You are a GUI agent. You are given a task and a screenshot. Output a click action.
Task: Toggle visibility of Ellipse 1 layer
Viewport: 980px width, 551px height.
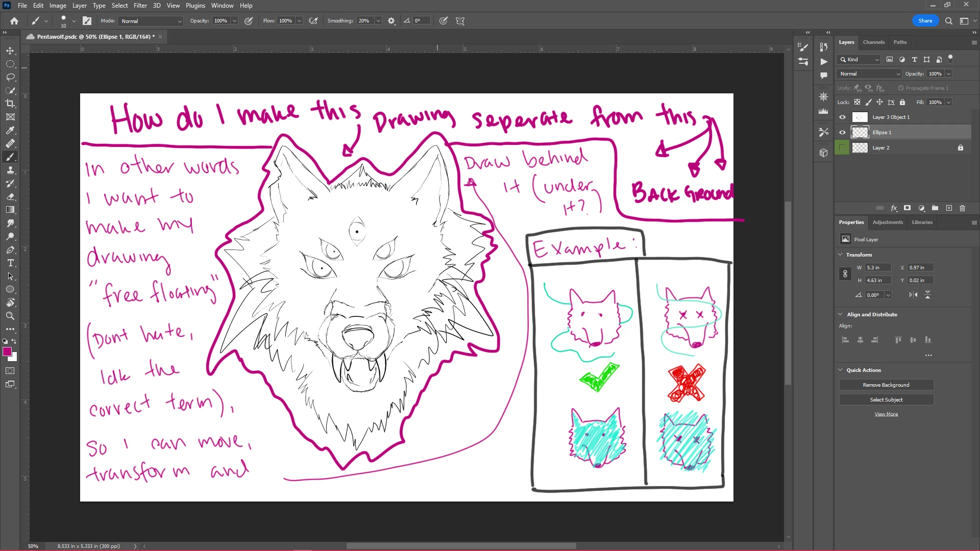click(x=842, y=133)
